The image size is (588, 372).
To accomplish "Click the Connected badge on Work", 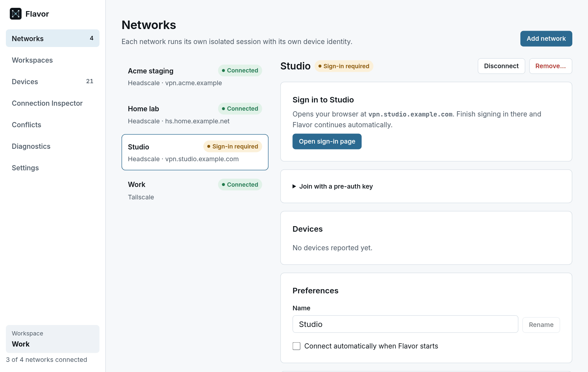I will click(x=240, y=185).
